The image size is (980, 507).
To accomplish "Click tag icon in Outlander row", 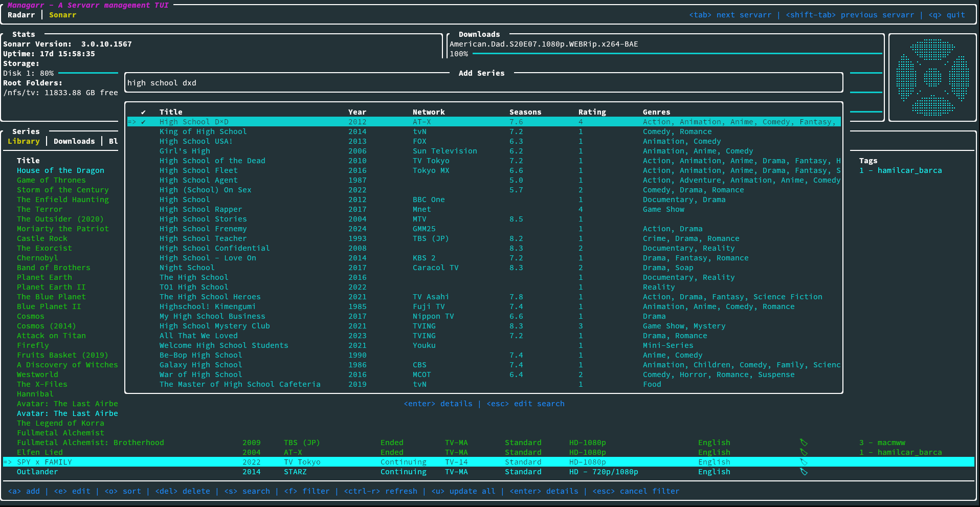I will pos(804,472).
